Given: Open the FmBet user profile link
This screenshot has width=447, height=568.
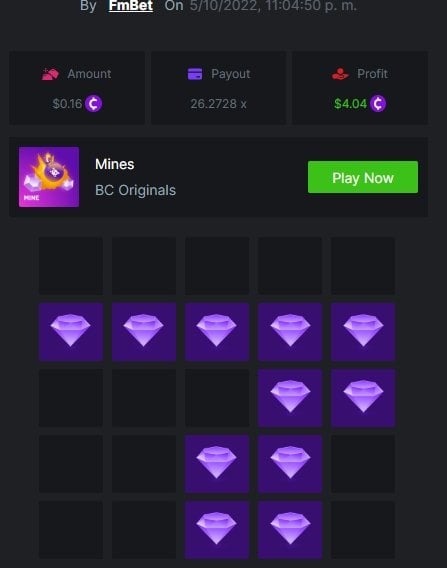Looking at the screenshot, I should 131,6.
